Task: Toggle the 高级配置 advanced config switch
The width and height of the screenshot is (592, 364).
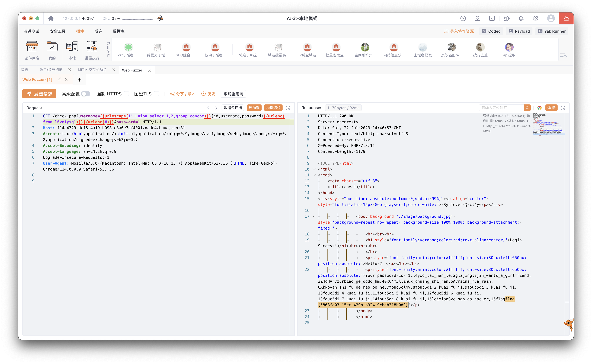Action: pos(85,94)
